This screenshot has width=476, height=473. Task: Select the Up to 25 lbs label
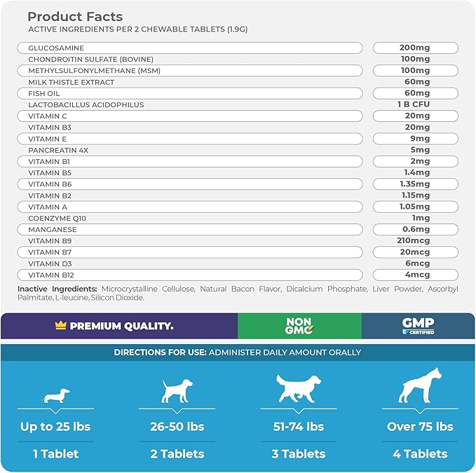[x=56, y=426]
